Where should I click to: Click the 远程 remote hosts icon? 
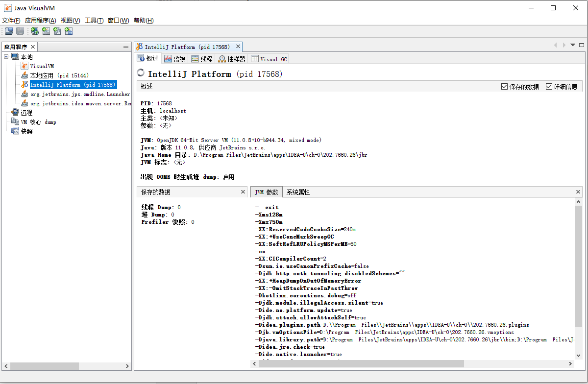15,113
